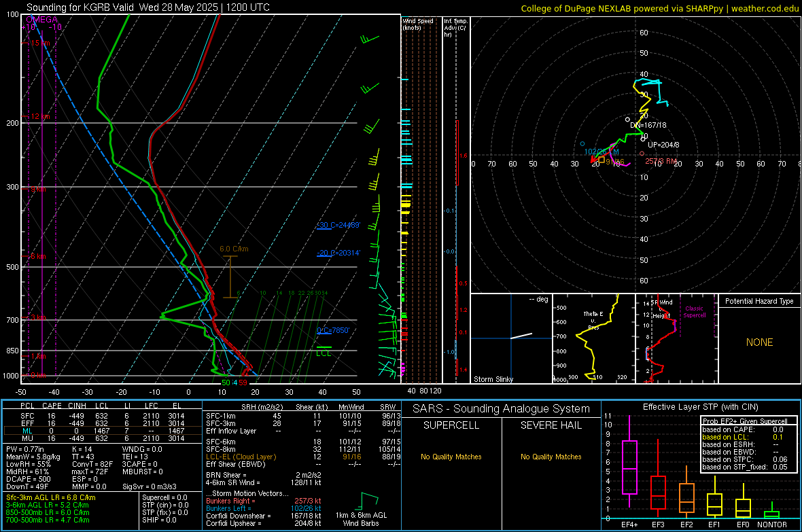Screen dimensions: 802x532
Task: Select the green LCL marker label
Action: coord(324,353)
